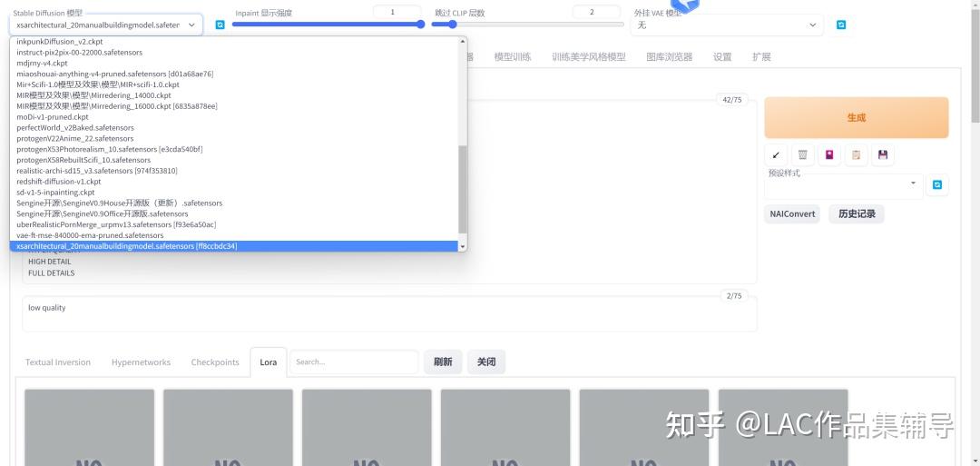
Task: Select highlighted xsarchitectural_20manualbuildingmodel entry
Action: [x=234, y=246]
